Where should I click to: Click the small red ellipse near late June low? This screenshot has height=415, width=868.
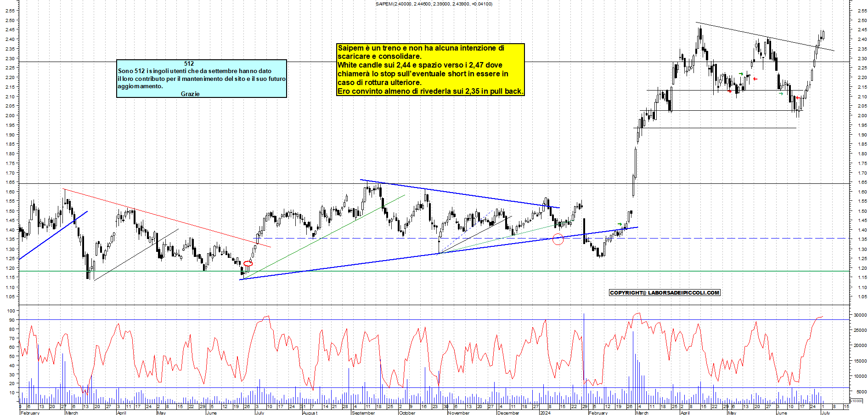[x=248, y=264]
